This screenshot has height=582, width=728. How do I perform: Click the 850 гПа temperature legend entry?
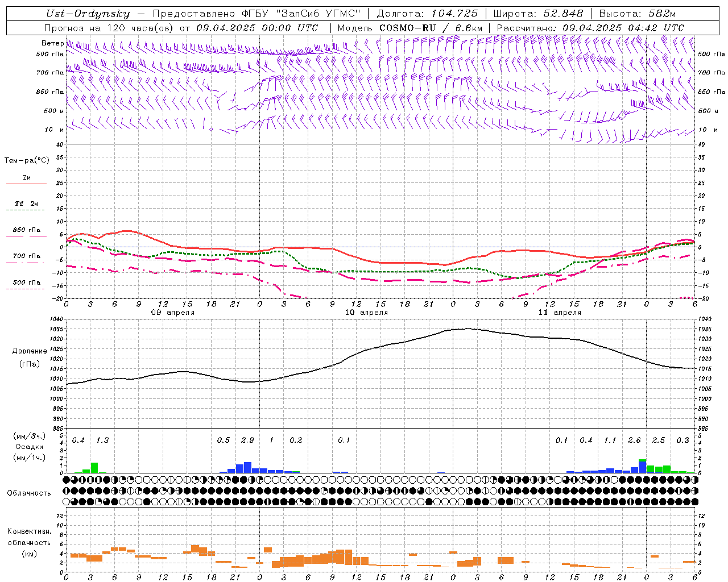point(27,230)
